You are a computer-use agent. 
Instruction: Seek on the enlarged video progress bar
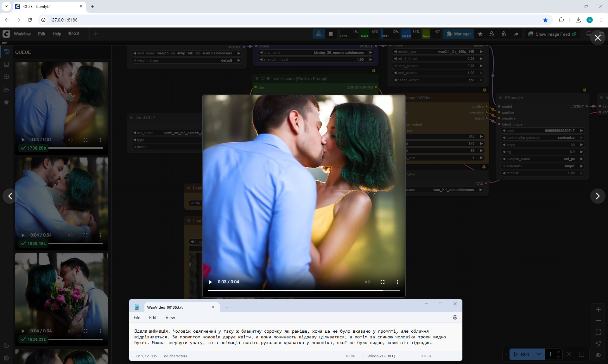coord(303,290)
